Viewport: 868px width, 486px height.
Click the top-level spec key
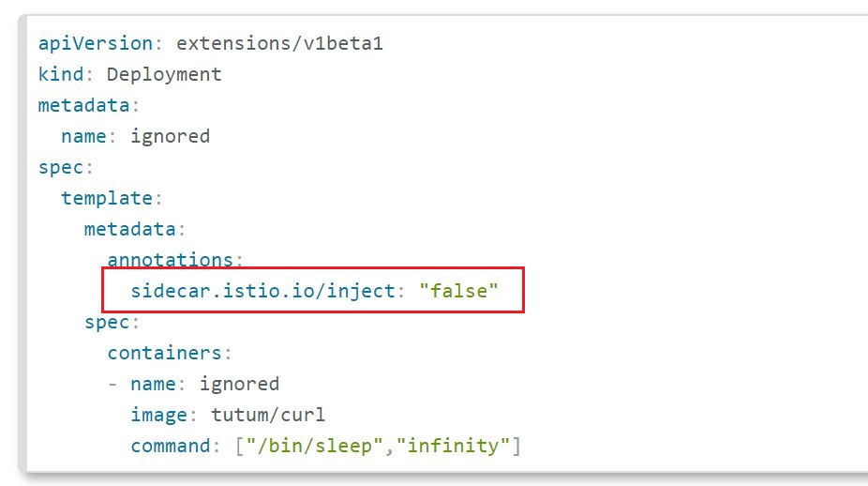point(60,167)
